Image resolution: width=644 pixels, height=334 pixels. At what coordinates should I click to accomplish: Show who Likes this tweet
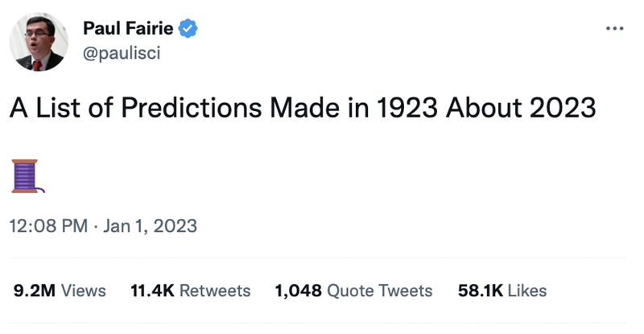click(x=526, y=291)
